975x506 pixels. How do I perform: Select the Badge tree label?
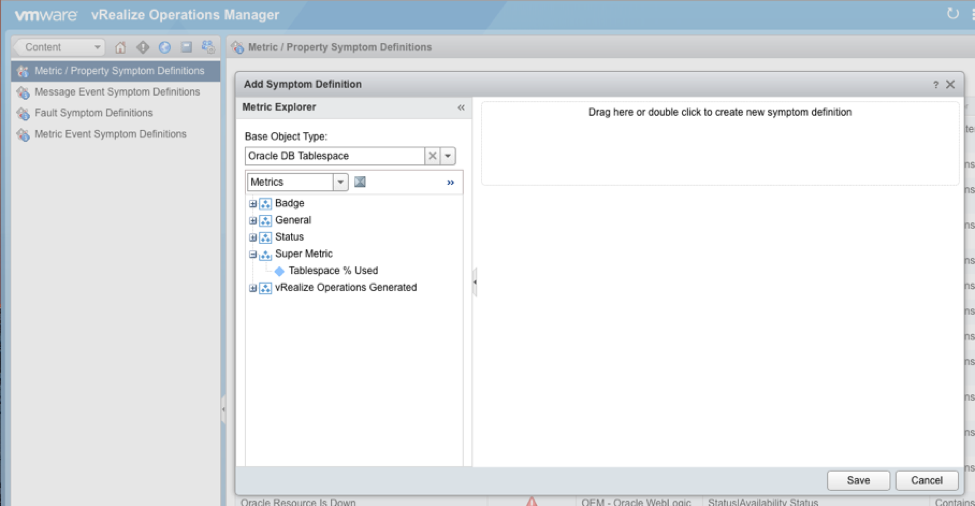pyautogui.click(x=290, y=203)
